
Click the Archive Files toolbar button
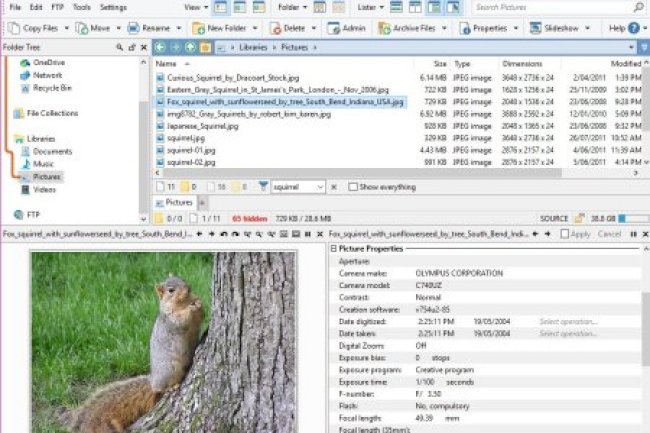point(407,28)
